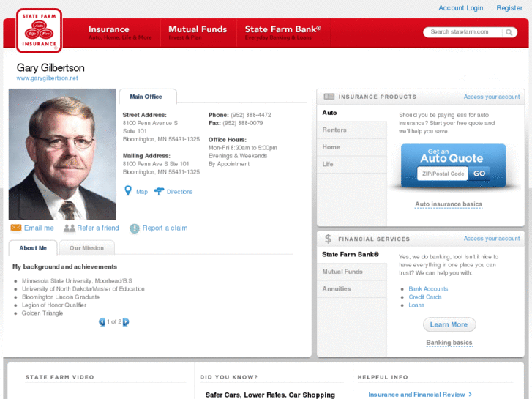Image resolution: width=532 pixels, height=399 pixels.
Task: Click the Insurance Products card icon
Action: 329,97
